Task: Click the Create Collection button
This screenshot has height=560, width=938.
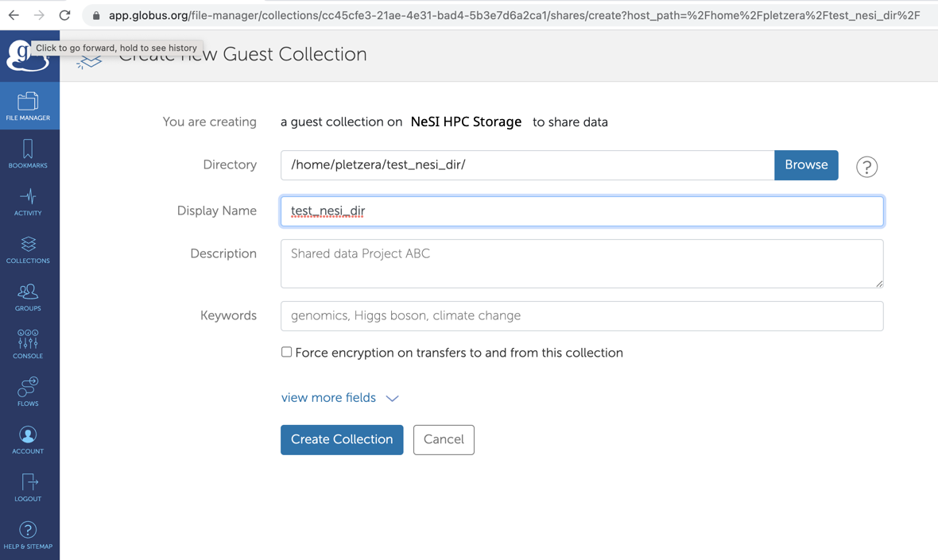Action: [342, 439]
